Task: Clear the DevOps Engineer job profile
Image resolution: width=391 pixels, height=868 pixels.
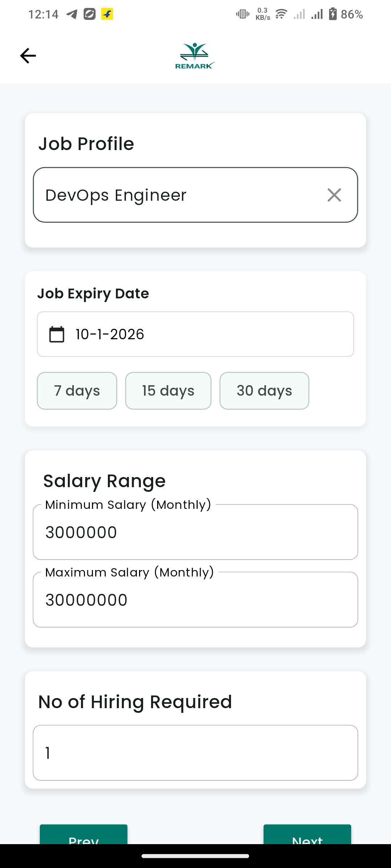Action: click(334, 195)
